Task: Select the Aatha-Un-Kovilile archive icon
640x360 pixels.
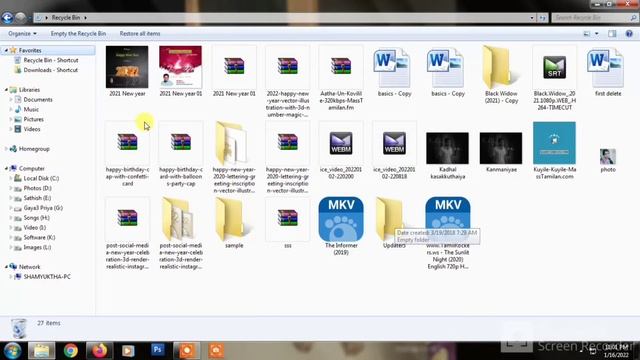Action: pos(341,66)
